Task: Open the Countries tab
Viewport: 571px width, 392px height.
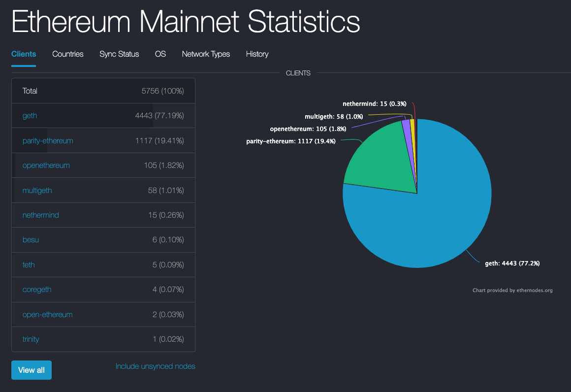Action: 68,54
